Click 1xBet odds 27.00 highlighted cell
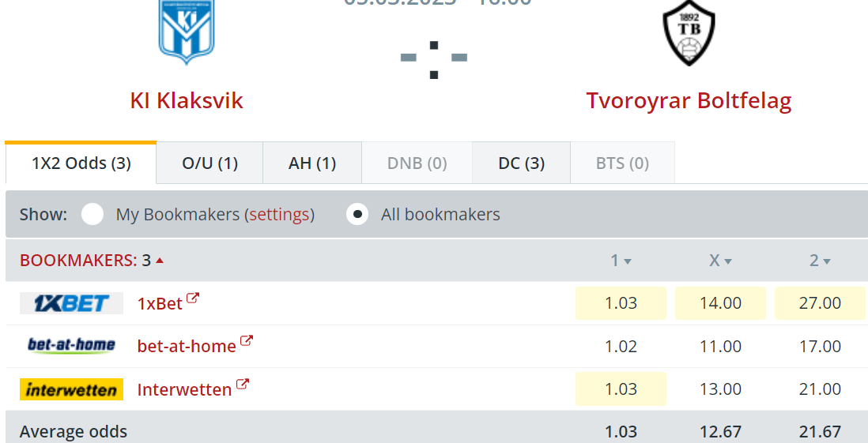The height and width of the screenshot is (443, 868). click(x=820, y=303)
